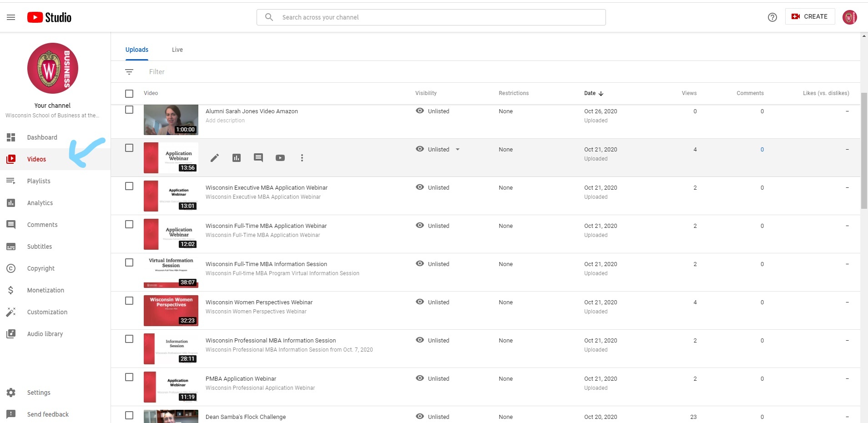The height and width of the screenshot is (423, 868).
Task: Click the pencil edit details icon
Action: [215, 158]
